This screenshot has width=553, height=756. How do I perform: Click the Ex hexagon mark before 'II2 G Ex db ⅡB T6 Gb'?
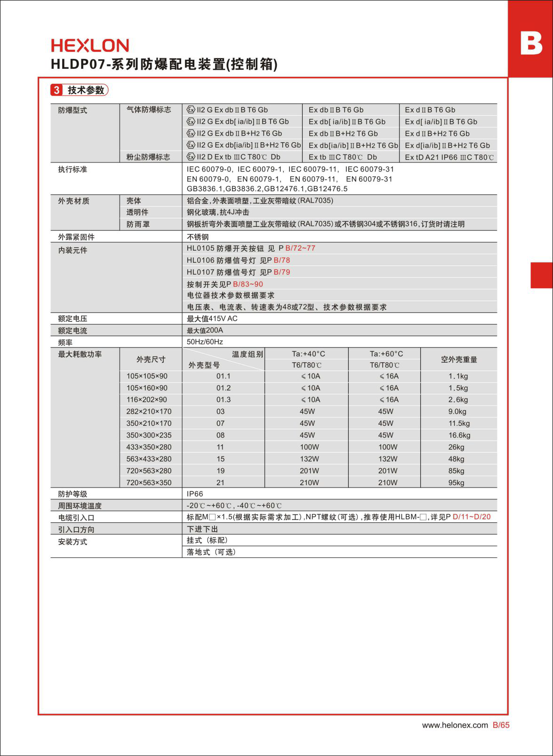point(191,110)
